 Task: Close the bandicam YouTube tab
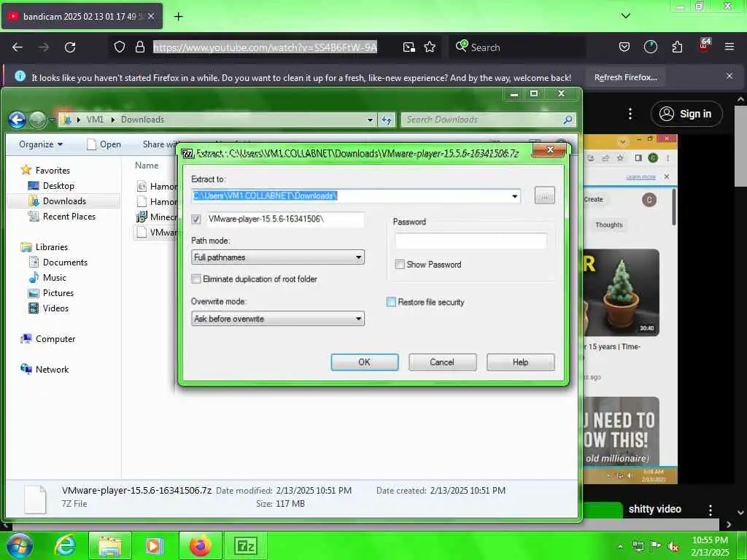pos(151,16)
